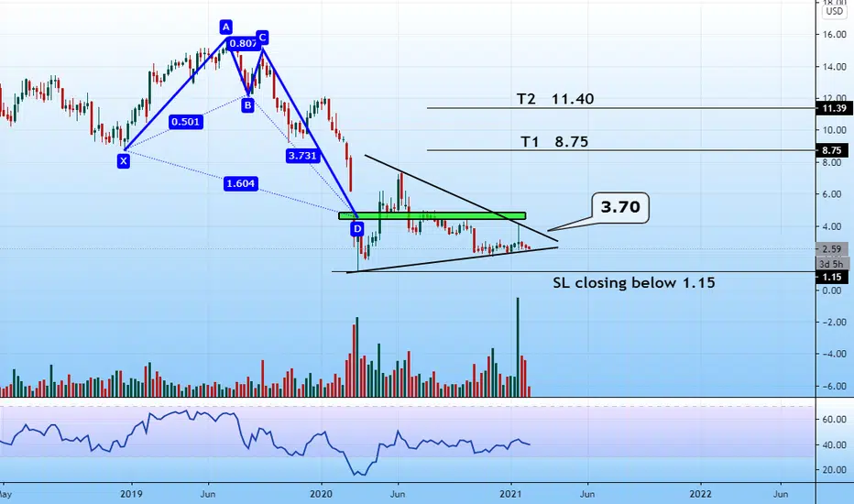Click the harmonic pattern point B label

pyautogui.click(x=247, y=105)
